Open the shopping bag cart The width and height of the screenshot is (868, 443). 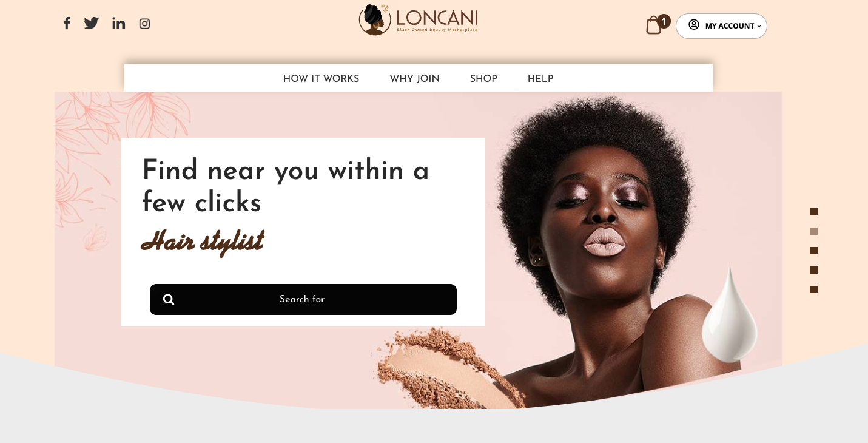654,25
